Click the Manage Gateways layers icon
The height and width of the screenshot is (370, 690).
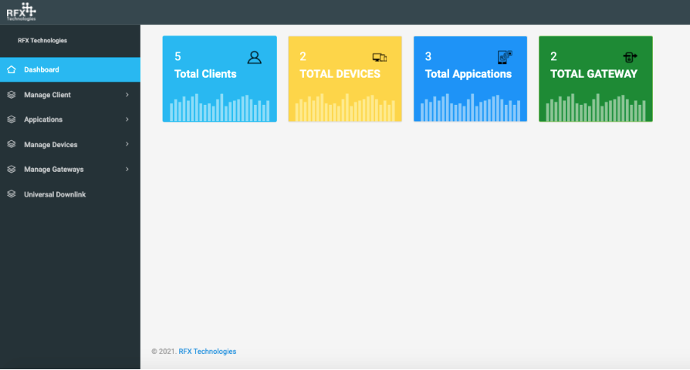click(11, 169)
